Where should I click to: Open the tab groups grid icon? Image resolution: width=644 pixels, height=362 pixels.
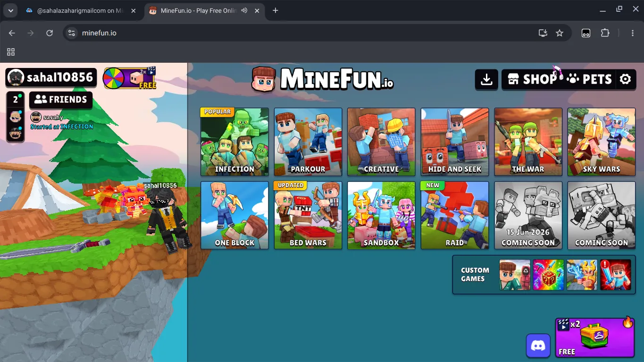tap(11, 52)
